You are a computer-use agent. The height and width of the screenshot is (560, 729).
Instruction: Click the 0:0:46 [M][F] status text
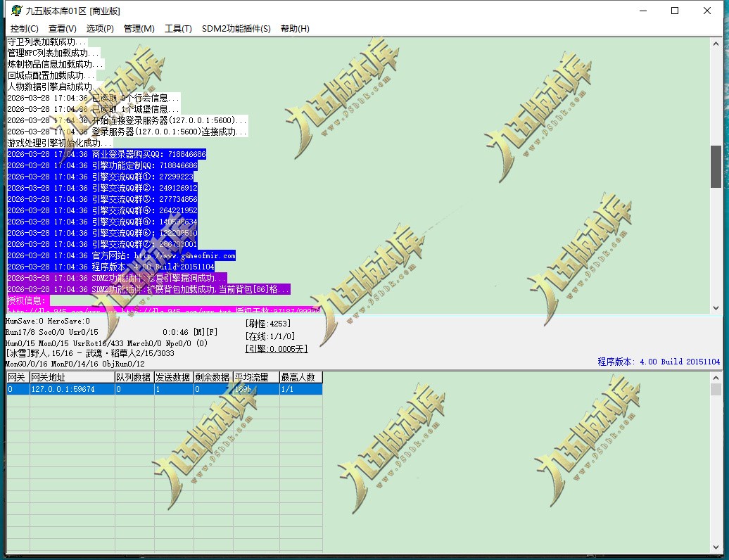click(x=190, y=332)
